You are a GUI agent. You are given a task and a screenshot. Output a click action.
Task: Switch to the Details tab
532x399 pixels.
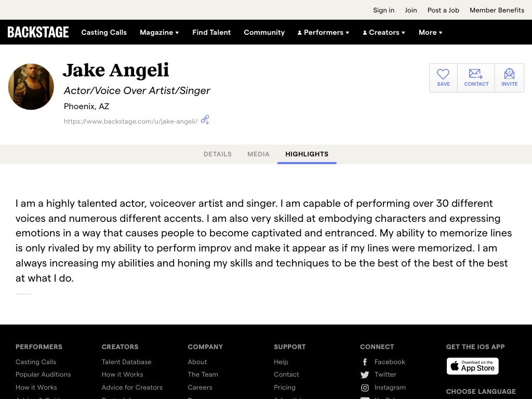(x=218, y=154)
